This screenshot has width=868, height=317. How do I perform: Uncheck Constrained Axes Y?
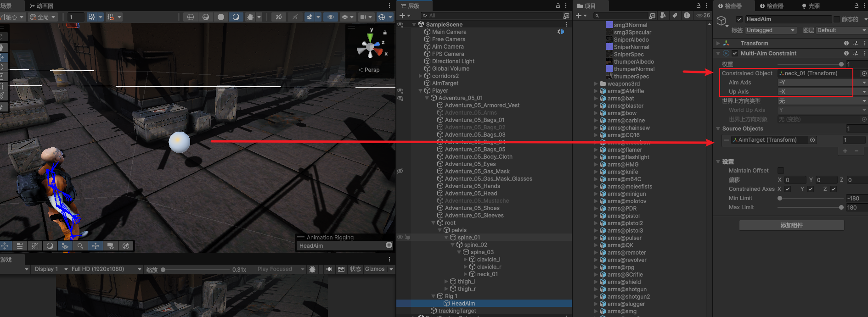point(811,189)
